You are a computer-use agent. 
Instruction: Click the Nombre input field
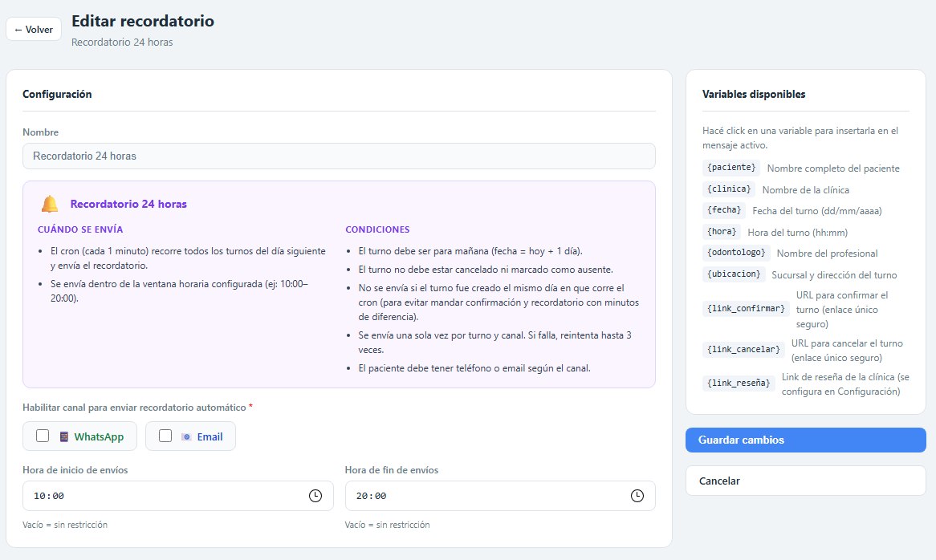[x=339, y=156]
